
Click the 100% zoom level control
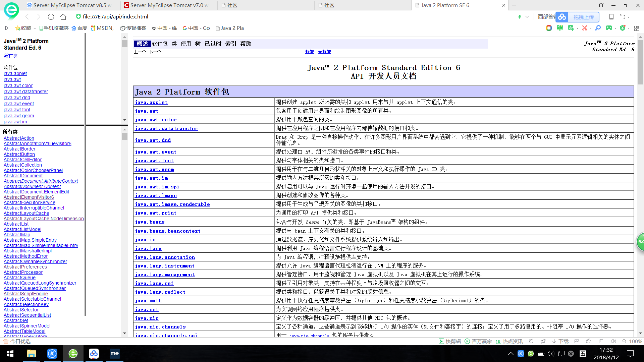632,341
